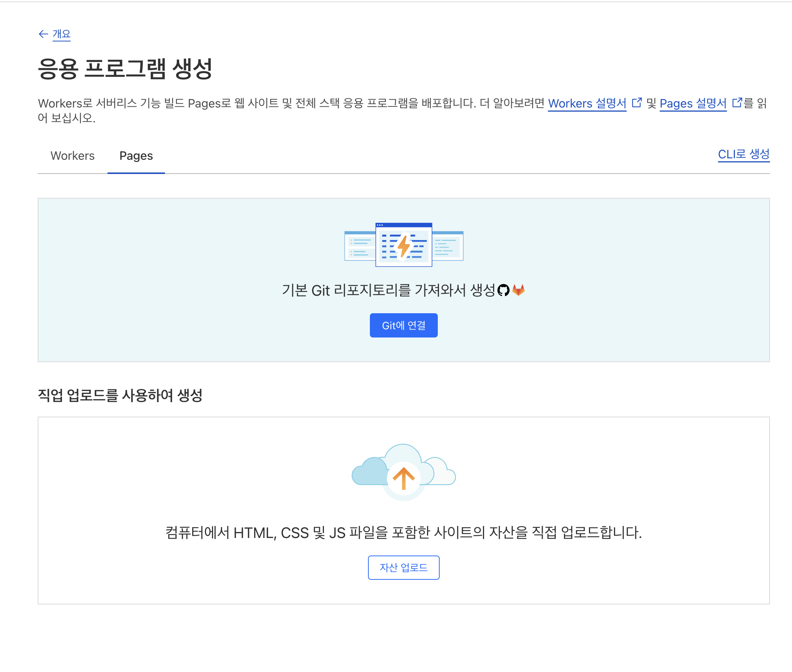Switch to the Workers tab
This screenshot has height=672, width=792.
[x=72, y=156]
